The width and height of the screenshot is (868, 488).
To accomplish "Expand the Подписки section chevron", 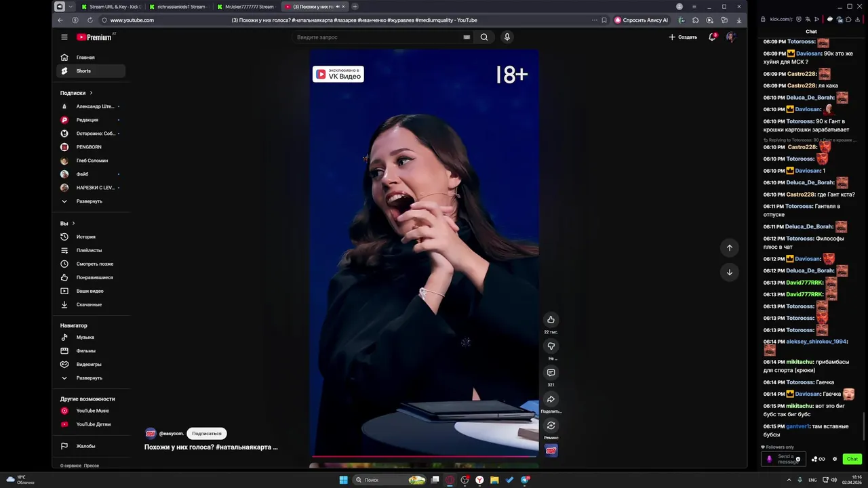I will click(x=91, y=93).
